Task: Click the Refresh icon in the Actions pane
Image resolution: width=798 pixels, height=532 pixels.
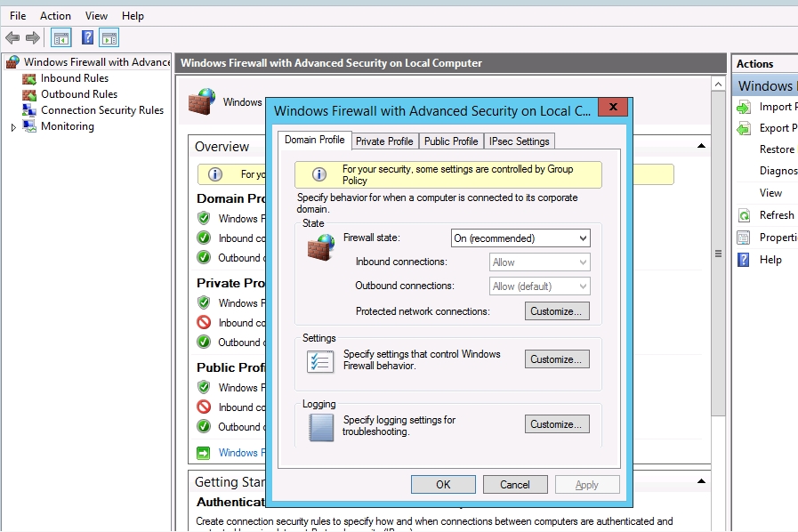Action: tap(744, 215)
